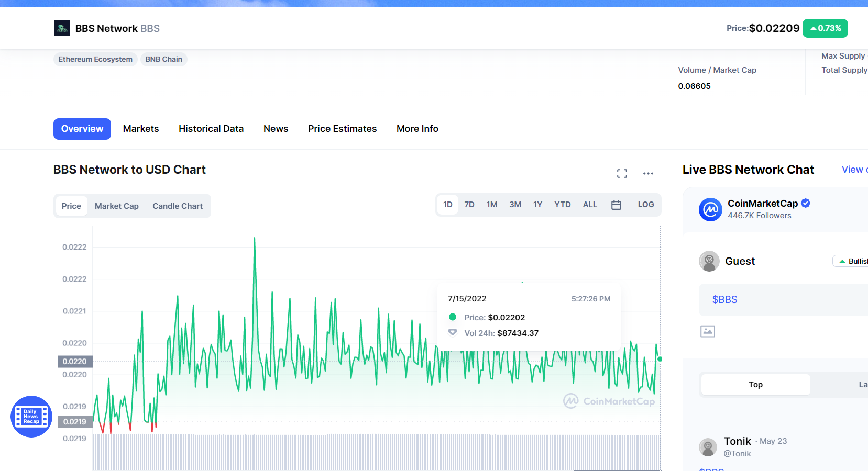Open the View link beside Live Chat

[854, 170]
